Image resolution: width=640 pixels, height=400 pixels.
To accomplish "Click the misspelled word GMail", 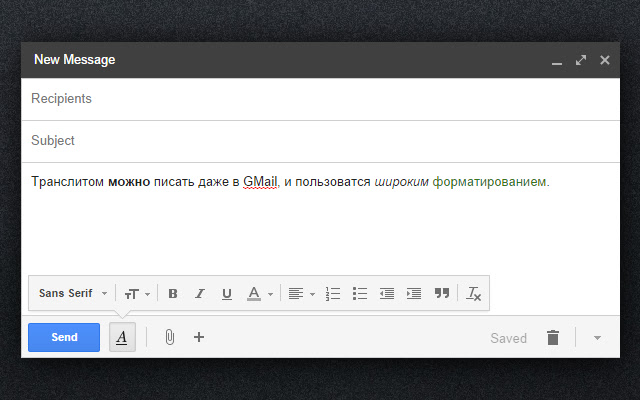I will tap(260, 182).
